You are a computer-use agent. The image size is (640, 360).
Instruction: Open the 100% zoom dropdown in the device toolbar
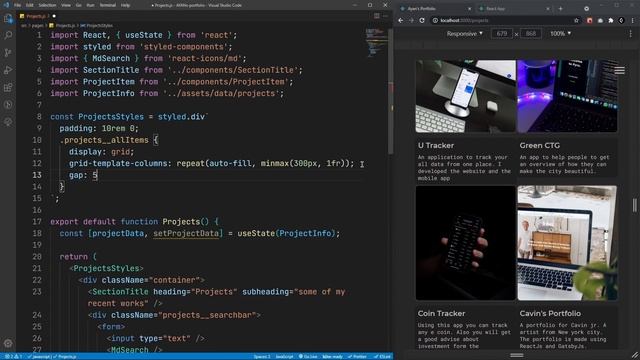click(560, 34)
